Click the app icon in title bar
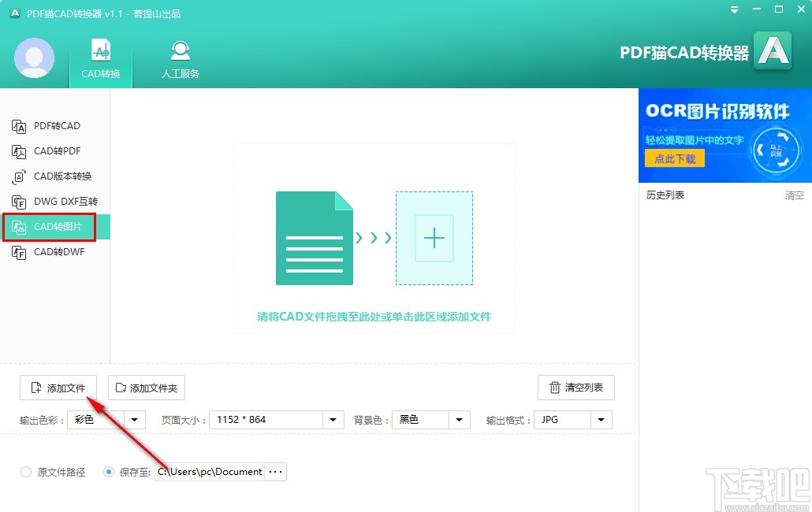The height and width of the screenshot is (512, 812). (x=15, y=13)
